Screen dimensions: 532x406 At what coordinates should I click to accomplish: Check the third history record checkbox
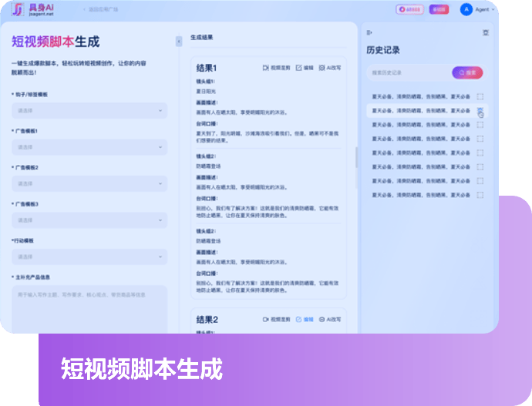(480, 125)
